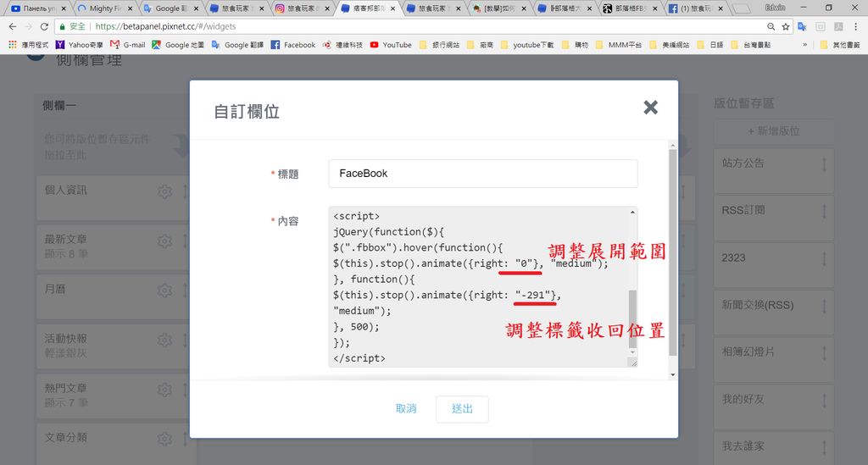Open the 禮維科技 bookmark
This screenshot has height=465, width=868.
tap(342, 45)
